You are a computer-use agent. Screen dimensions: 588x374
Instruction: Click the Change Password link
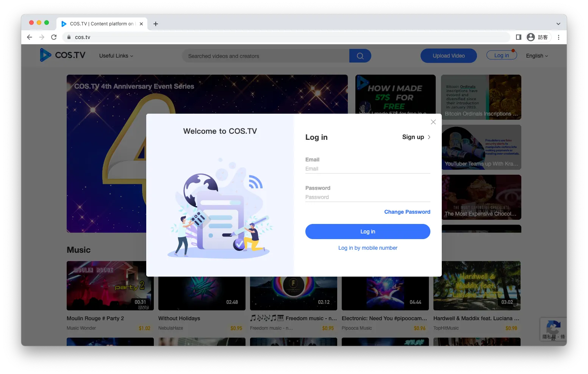point(407,212)
